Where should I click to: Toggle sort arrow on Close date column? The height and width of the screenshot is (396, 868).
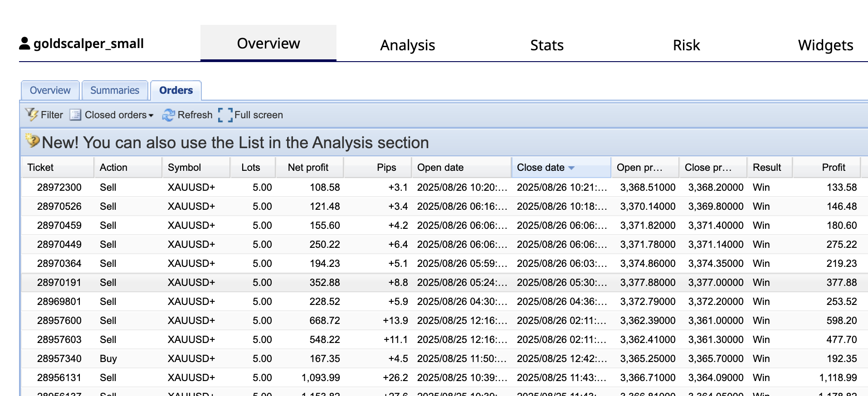coord(571,168)
